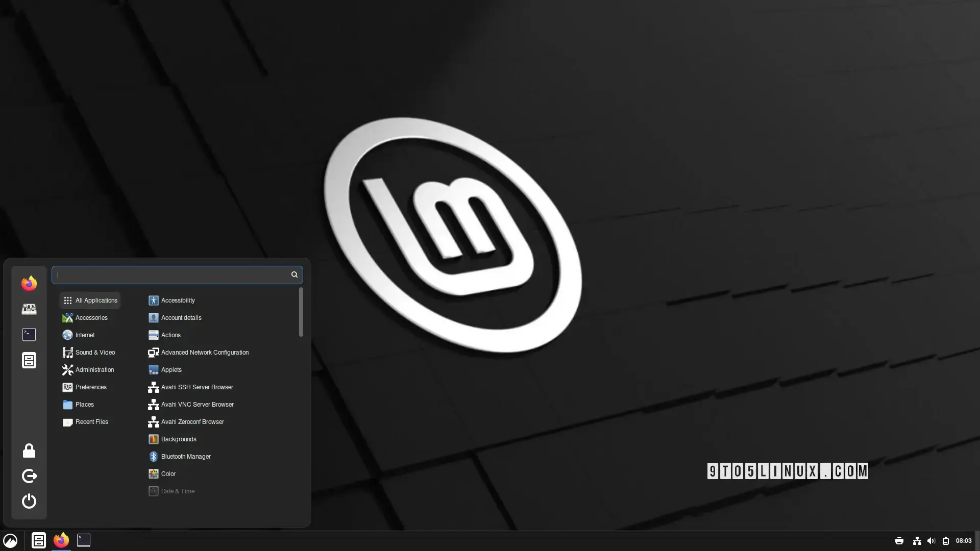Select the Accessories category
Image resolution: width=980 pixels, height=551 pixels.
click(91, 318)
